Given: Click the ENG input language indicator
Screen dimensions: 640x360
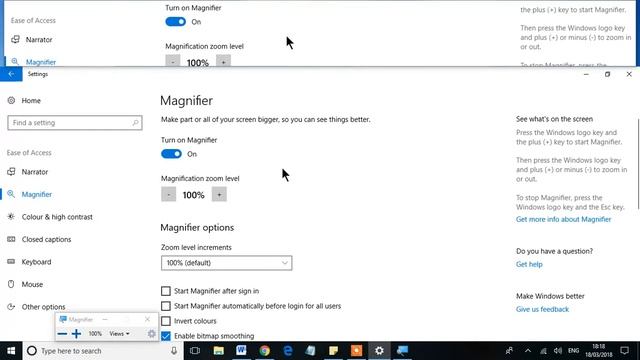Looking at the screenshot, I should point(573,351).
